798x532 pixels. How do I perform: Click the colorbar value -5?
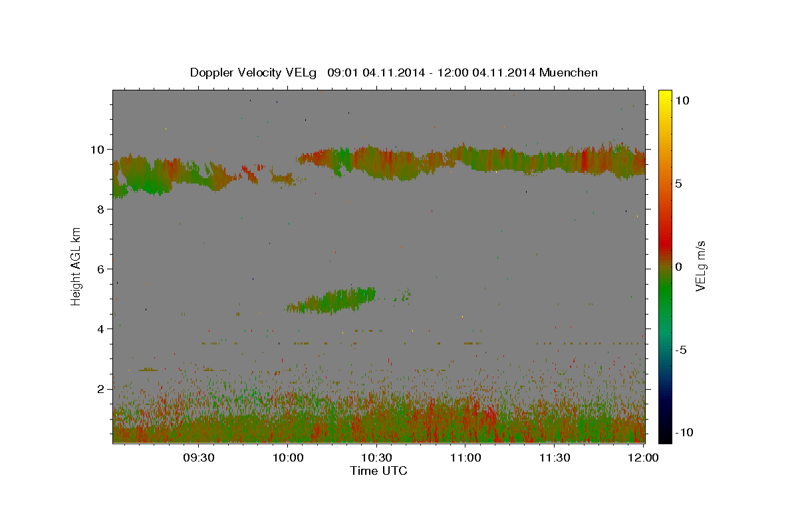pos(680,350)
